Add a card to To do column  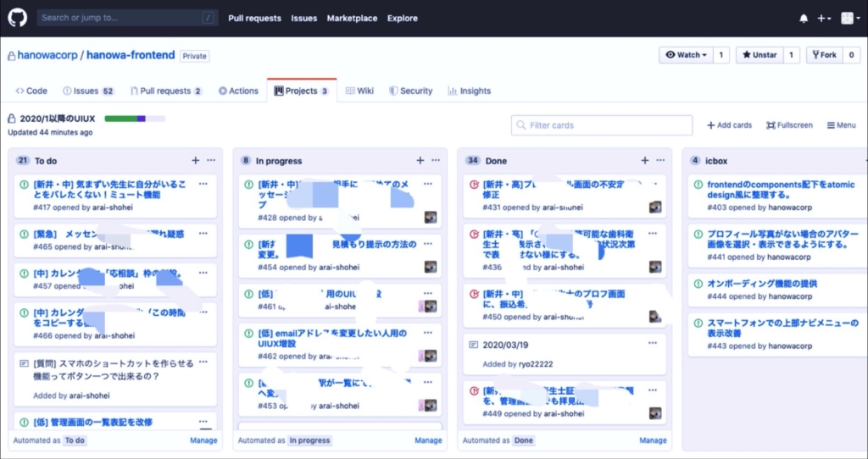click(x=196, y=160)
